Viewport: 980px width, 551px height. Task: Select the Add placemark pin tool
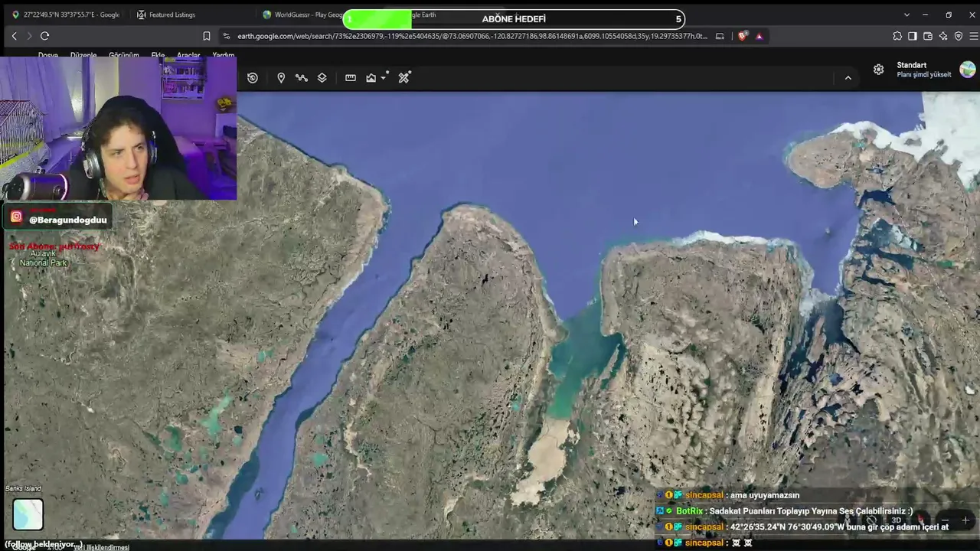click(x=281, y=77)
